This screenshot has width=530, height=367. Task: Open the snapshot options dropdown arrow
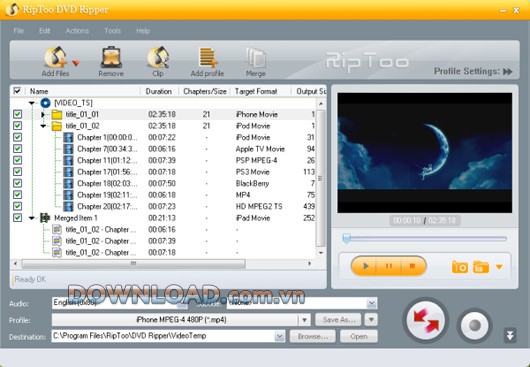point(499,267)
